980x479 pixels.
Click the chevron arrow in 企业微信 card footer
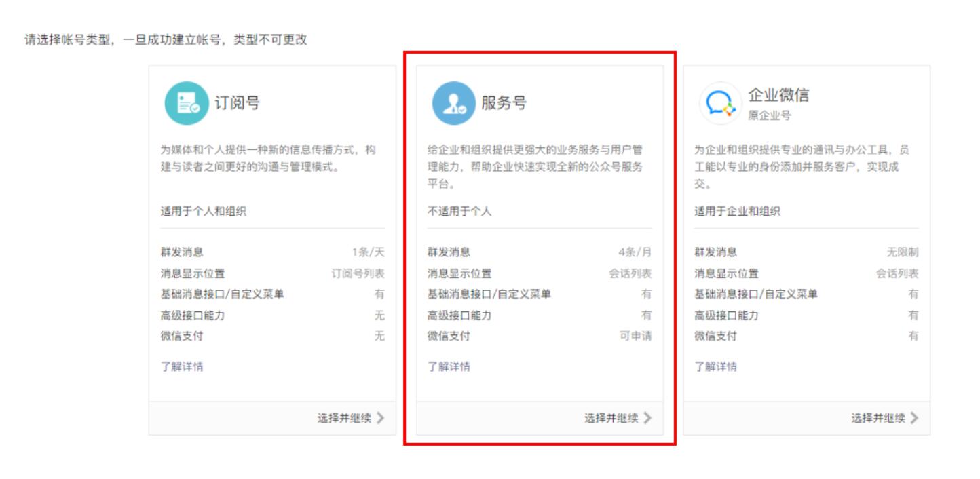914,418
